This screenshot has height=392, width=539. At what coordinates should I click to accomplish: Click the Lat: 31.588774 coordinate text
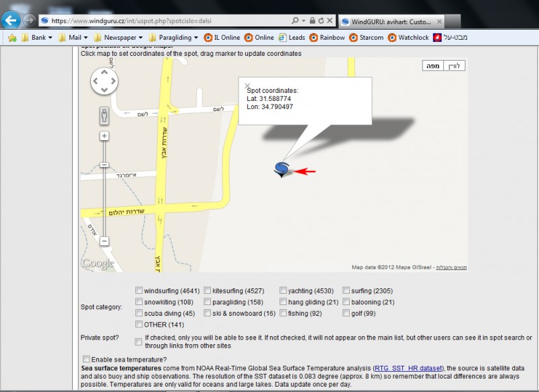coord(269,98)
